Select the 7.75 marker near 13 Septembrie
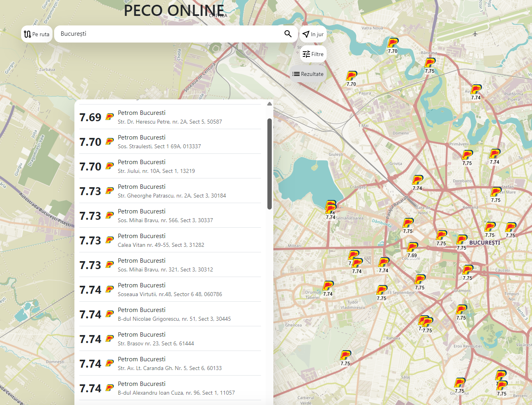 (382, 291)
